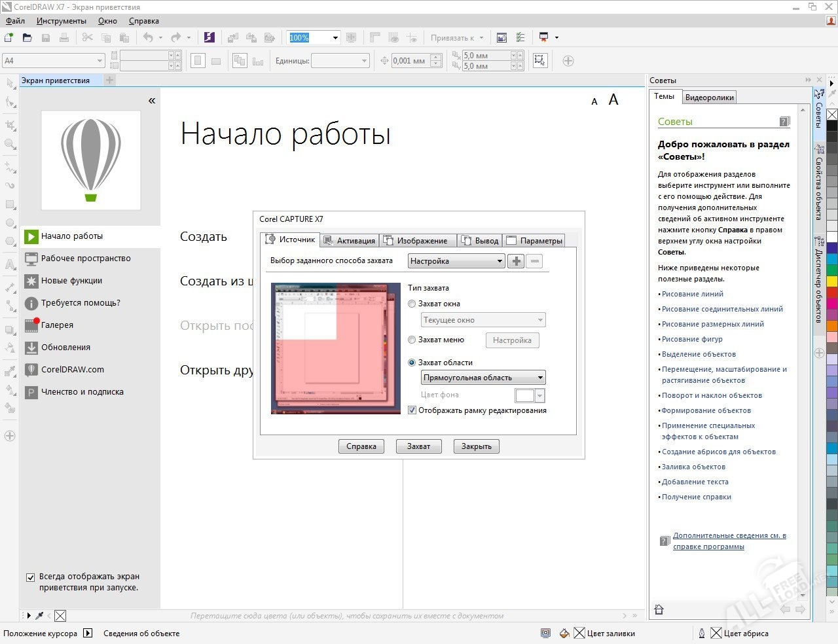The width and height of the screenshot is (838, 644).
Task: Pick the yellow swatch in color palette
Action: 831,281
